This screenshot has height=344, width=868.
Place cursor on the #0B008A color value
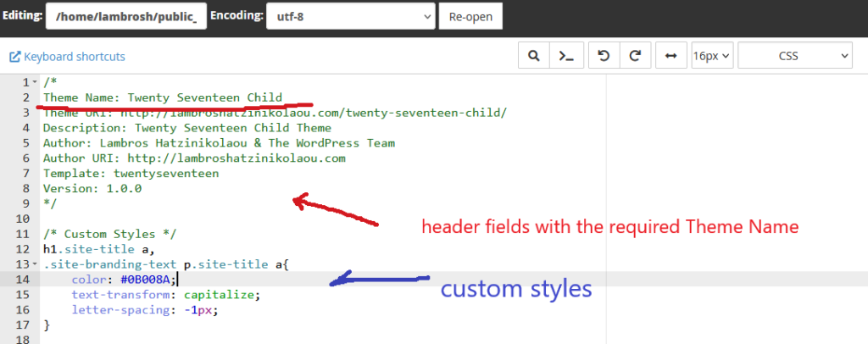(x=147, y=280)
